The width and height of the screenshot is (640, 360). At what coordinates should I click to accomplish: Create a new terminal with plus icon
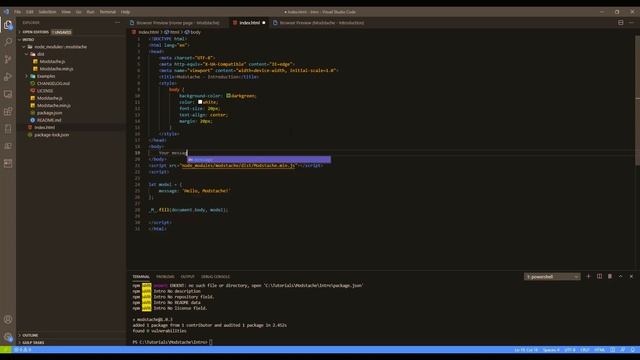[588, 276]
